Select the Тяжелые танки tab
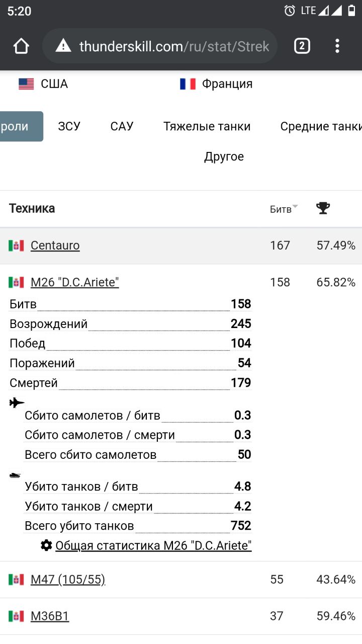This screenshot has height=644, width=362. (207, 126)
